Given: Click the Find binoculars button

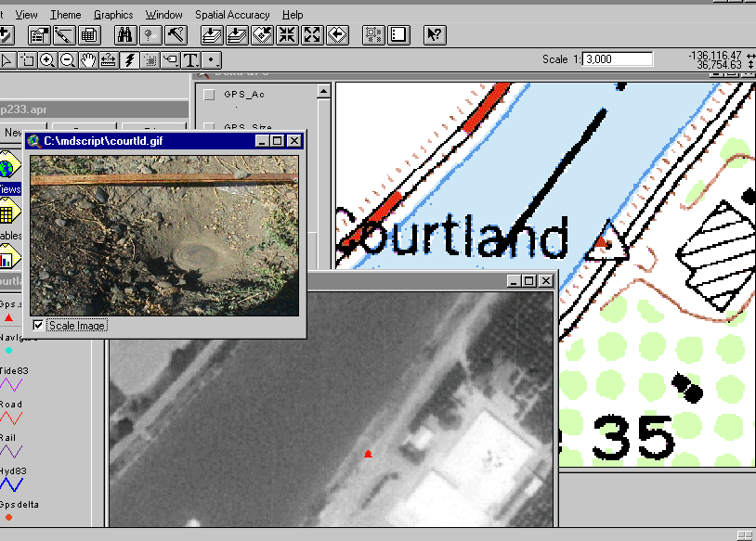Looking at the screenshot, I should [125, 35].
